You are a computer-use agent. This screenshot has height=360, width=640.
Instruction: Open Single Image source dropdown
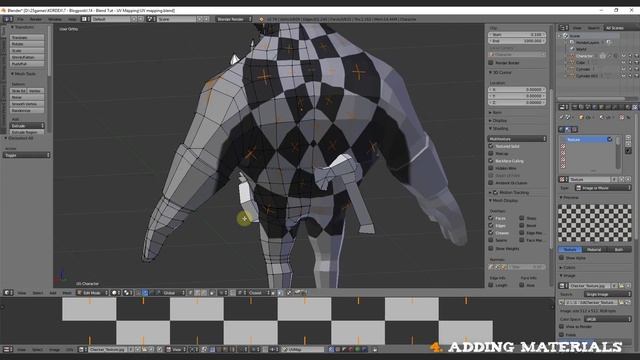coord(607,294)
